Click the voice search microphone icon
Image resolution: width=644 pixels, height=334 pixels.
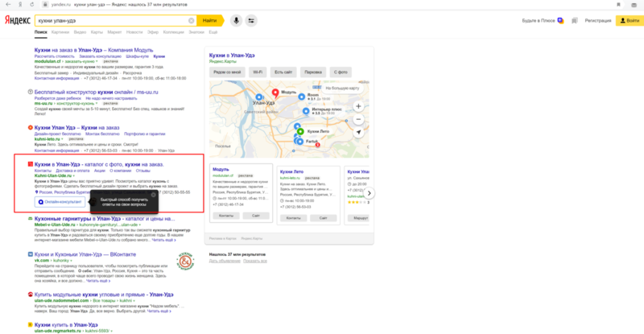pos(237,20)
